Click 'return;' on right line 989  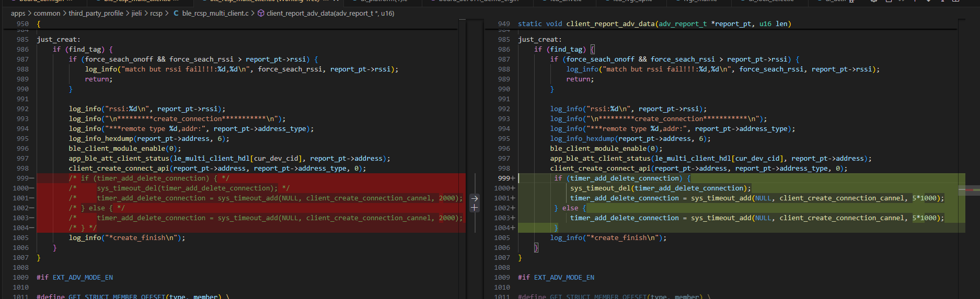pos(580,79)
